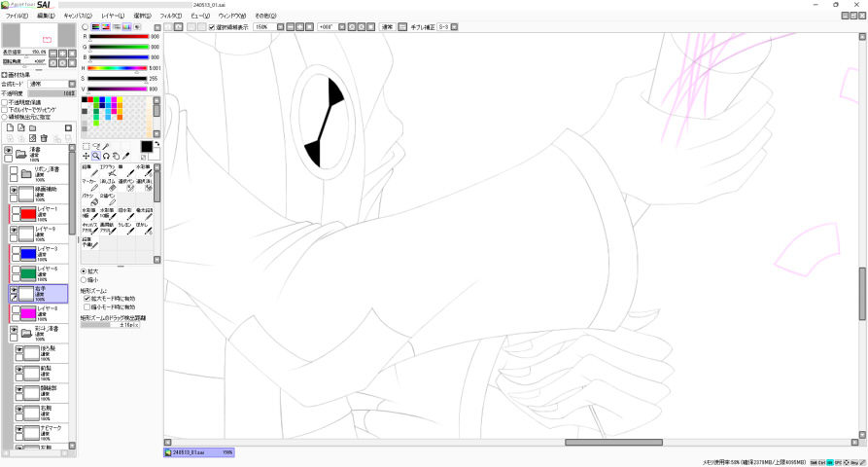Open the Filter (フィルタ) menu
The width and height of the screenshot is (868, 467).
(x=170, y=17)
